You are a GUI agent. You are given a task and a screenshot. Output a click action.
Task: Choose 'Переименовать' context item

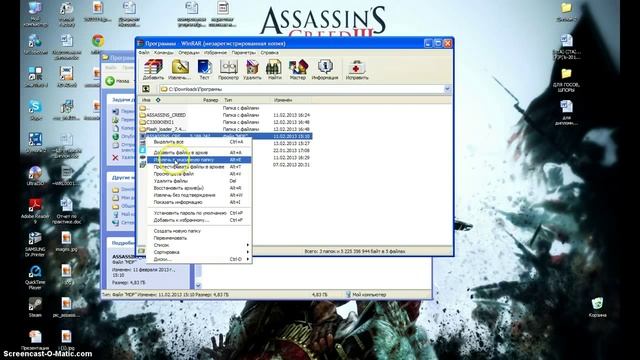coord(199,238)
